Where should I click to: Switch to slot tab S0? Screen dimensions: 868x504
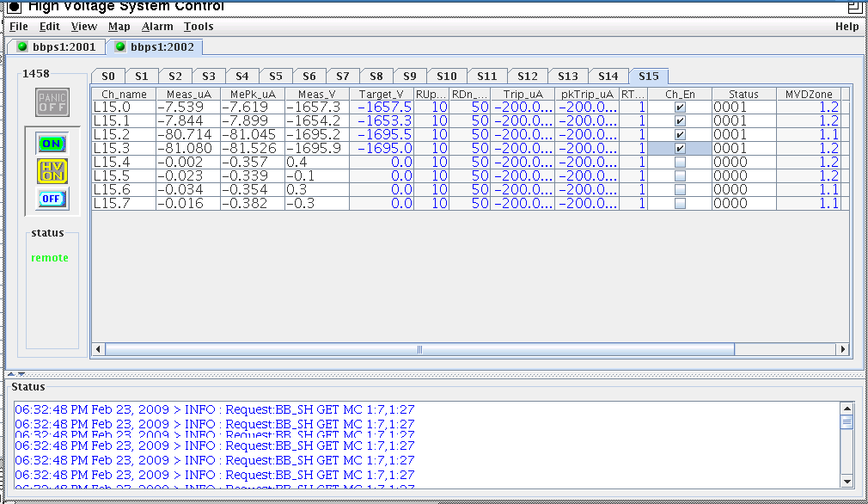(x=108, y=77)
